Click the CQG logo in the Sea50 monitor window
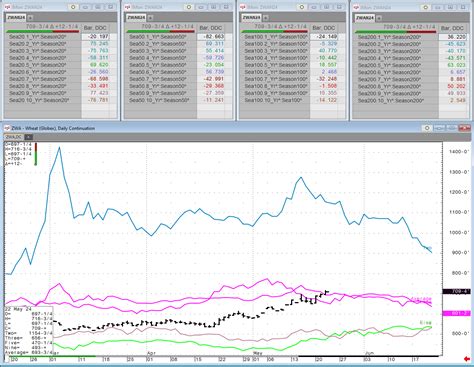This screenshot has width=474, height=367. (128, 7)
